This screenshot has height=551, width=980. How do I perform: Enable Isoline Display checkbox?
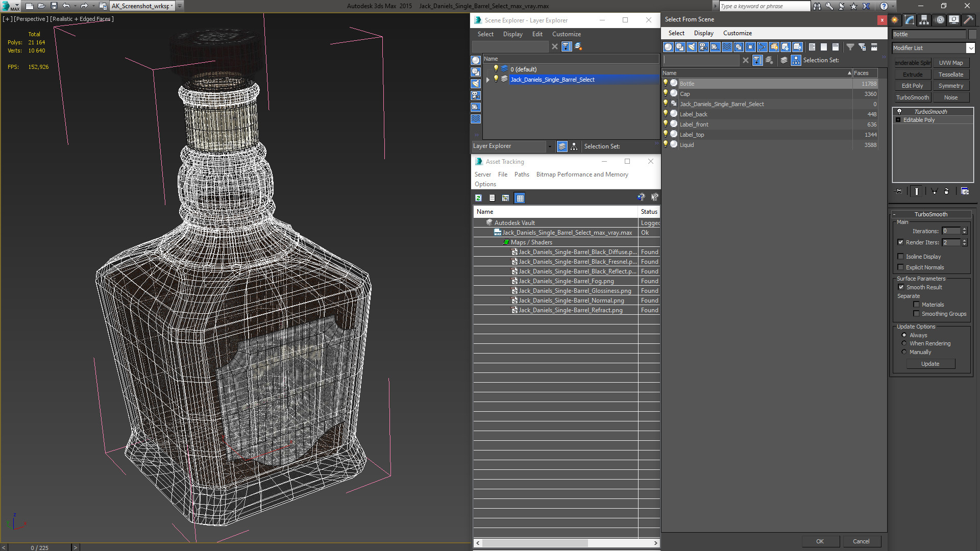[x=900, y=257]
